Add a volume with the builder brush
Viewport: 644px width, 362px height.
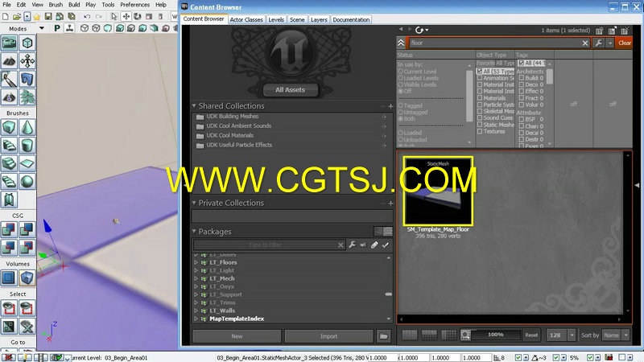(x=27, y=278)
